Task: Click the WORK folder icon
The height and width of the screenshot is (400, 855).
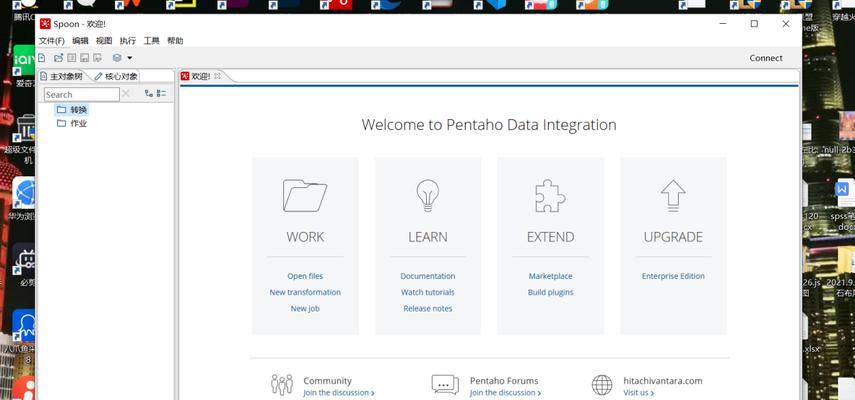Action: (x=305, y=195)
